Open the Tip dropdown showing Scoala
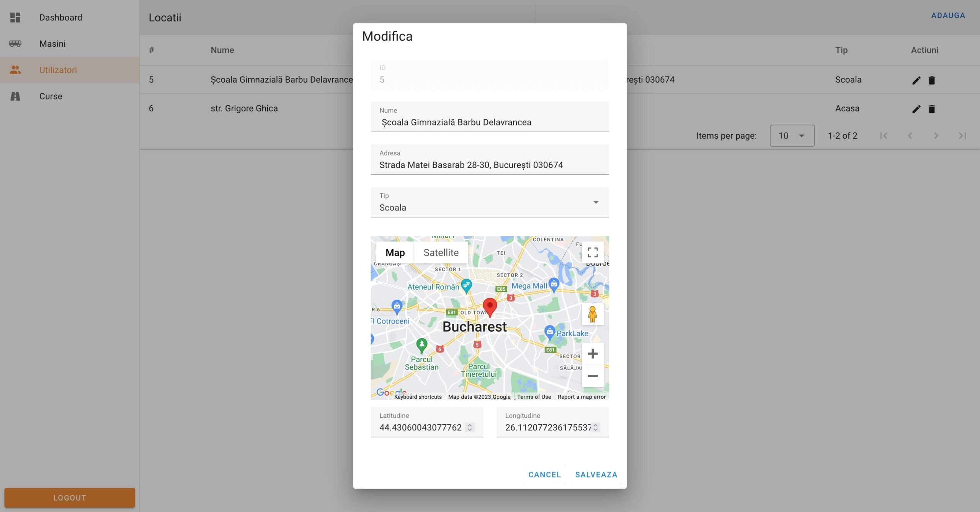Screen dimensions: 980x512 pos(490,202)
